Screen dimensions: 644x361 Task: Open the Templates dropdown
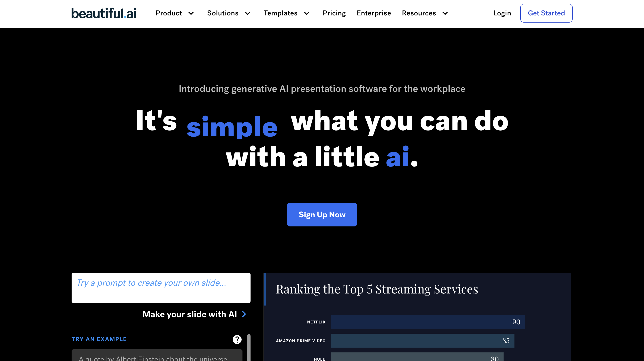pos(287,13)
